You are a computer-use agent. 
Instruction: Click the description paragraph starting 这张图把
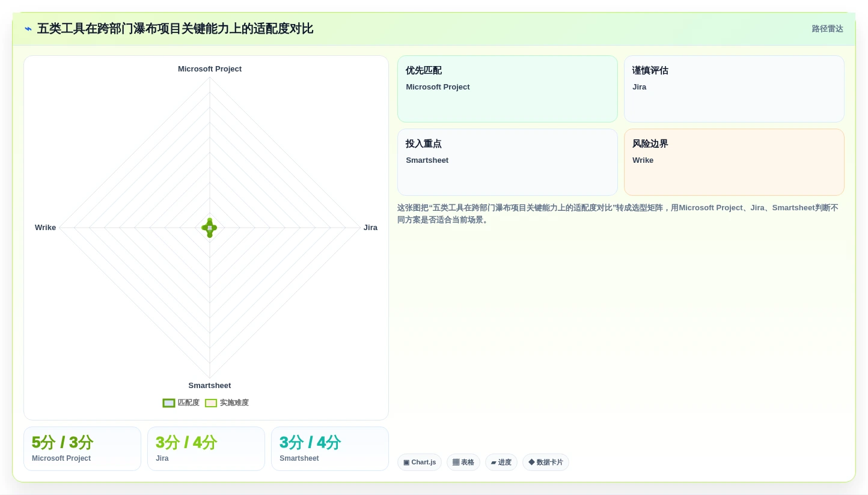click(x=618, y=214)
